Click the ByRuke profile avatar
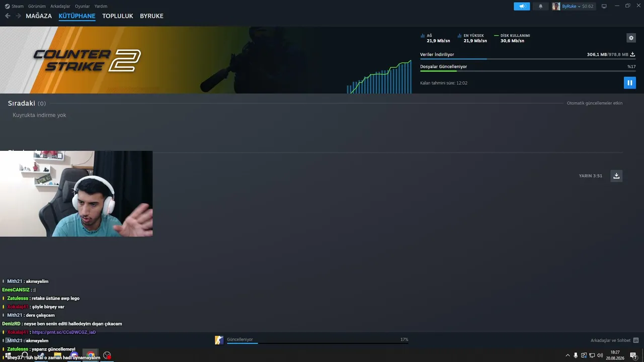Viewport: 644px width, 362px height. (x=556, y=6)
